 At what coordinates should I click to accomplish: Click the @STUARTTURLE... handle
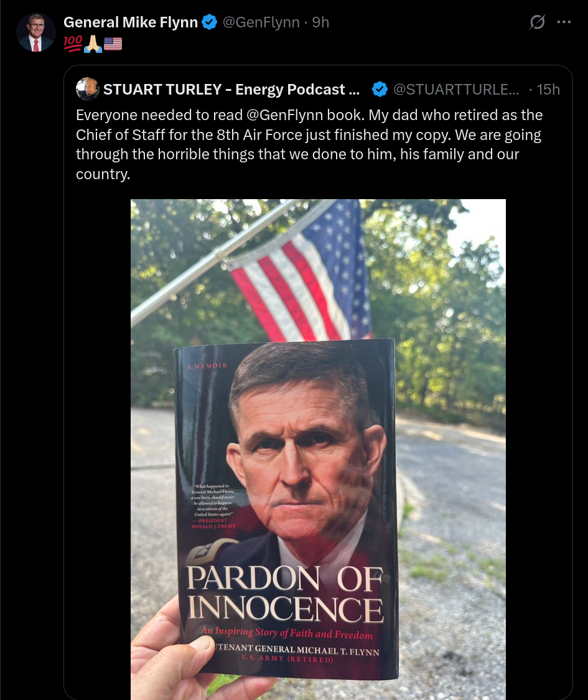coord(456,89)
